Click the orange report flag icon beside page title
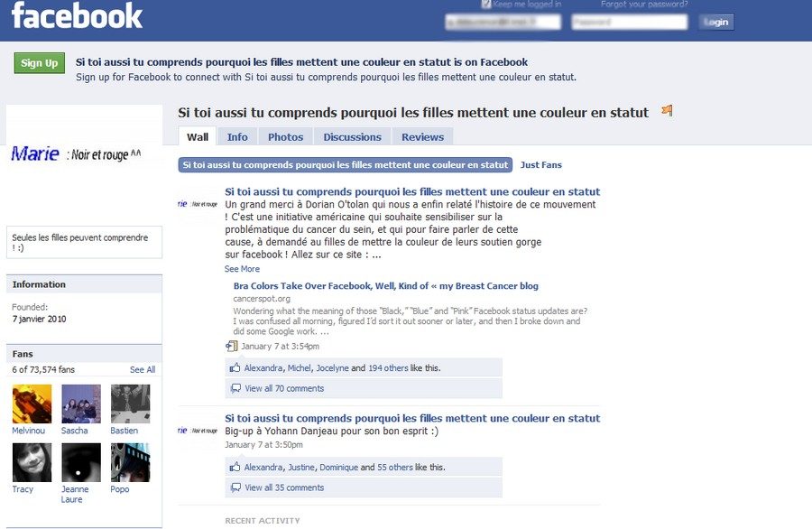812x529 pixels. pyautogui.click(x=667, y=110)
